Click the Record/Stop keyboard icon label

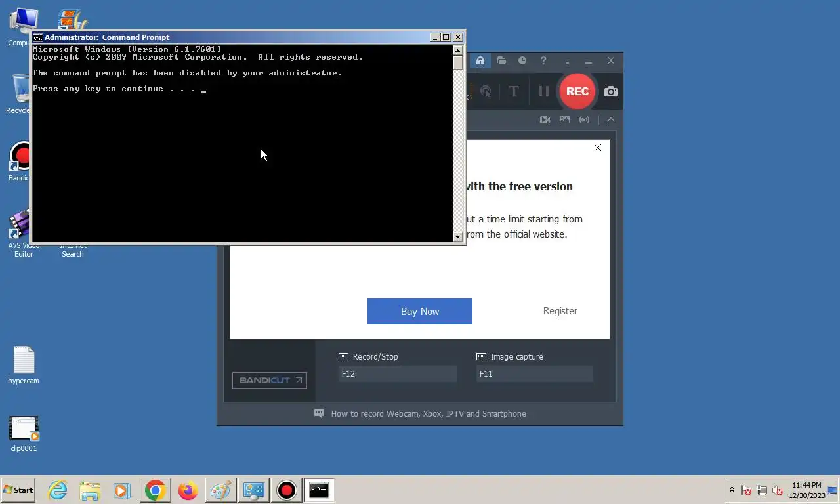[343, 357]
